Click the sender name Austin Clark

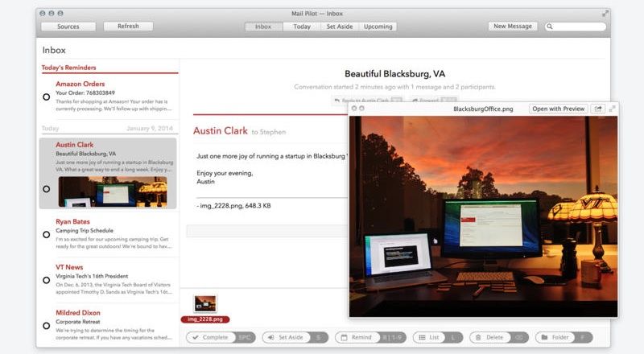pyautogui.click(x=221, y=130)
